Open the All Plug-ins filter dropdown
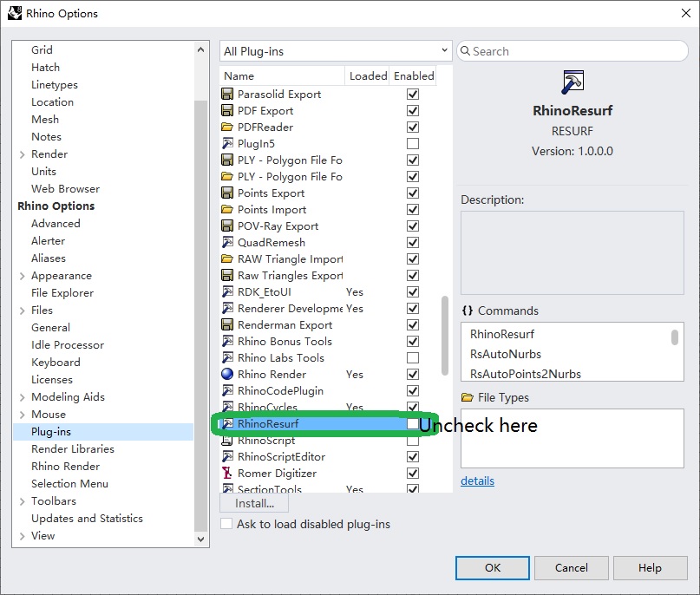 pos(336,51)
